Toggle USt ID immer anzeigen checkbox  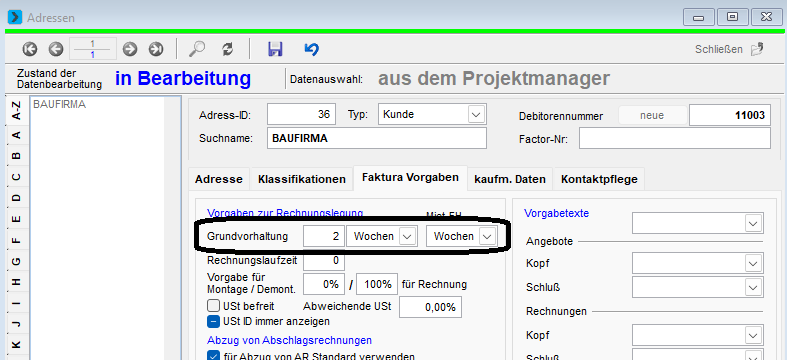tap(213, 321)
